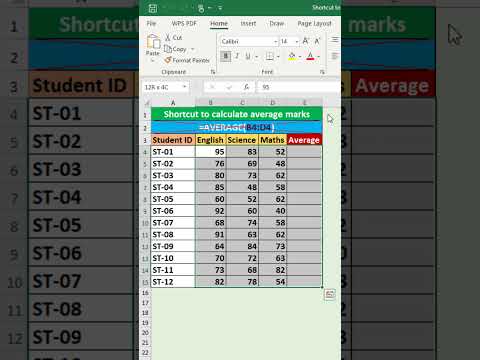Expand the Name Box dropdown

(184, 87)
